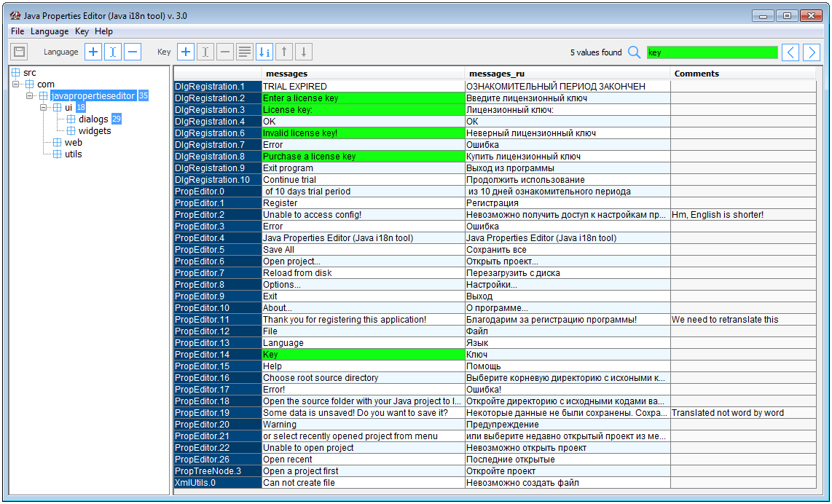Open the Key menu
The width and height of the screenshot is (832, 504).
(82, 31)
